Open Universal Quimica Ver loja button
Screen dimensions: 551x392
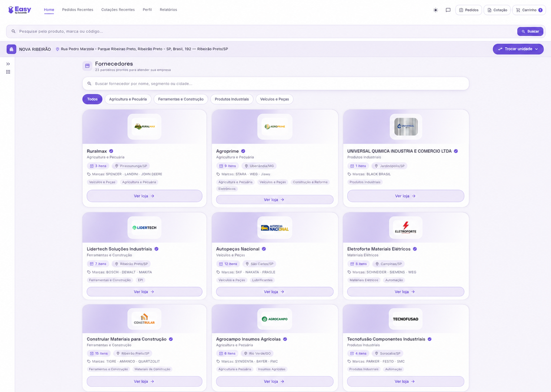click(x=406, y=196)
